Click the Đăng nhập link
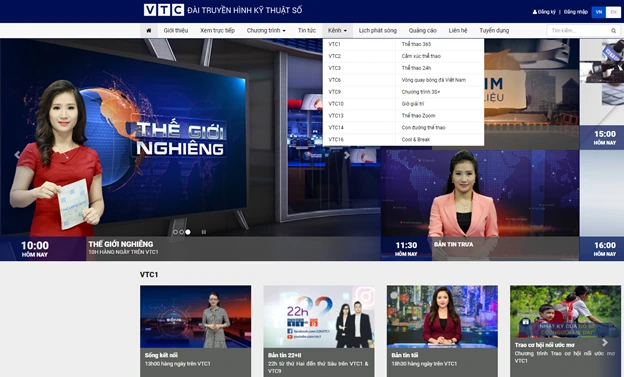Image resolution: width=624 pixels, height=377 pixels. [x=575, y=12]
